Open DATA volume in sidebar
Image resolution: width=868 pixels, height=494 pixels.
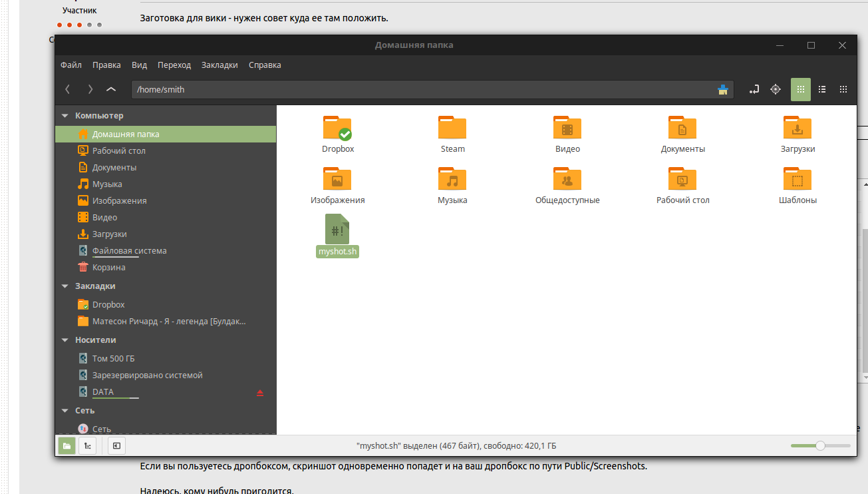coord(166,391)
